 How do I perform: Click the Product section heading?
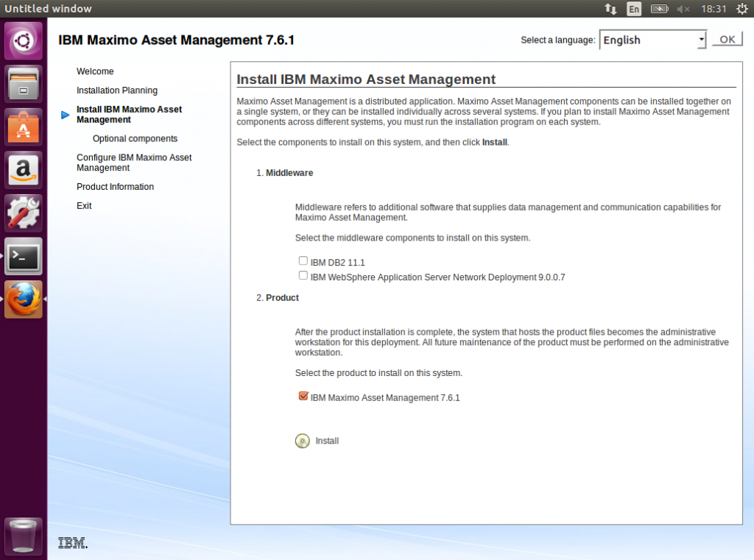click(x=282, y=297)
